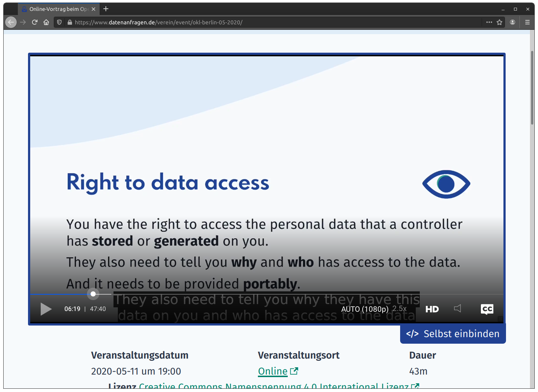
Task: View site security lock information
Action: point(70,22)
